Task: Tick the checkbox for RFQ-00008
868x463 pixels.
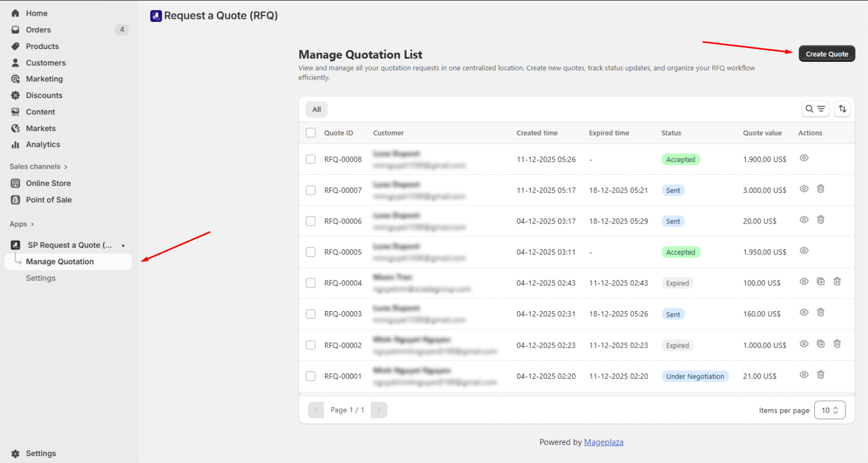Action: (x=311, y=159)
